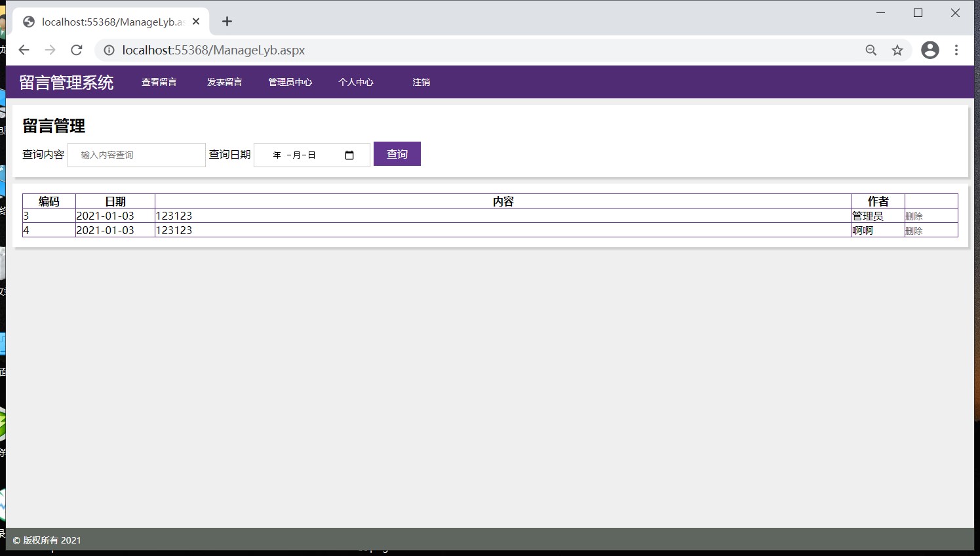The image size is (980, 556).
Task: Click 删除 for the row with ID 3
Action: coord(914,216)
